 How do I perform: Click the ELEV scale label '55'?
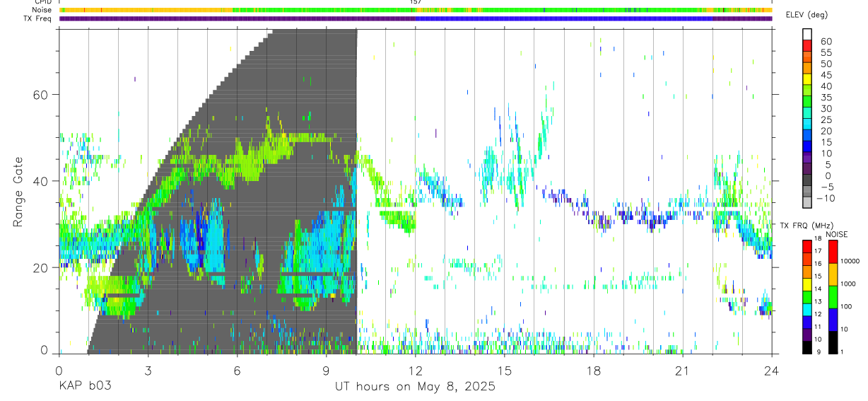pyautogui.click(x=826, y=53)
